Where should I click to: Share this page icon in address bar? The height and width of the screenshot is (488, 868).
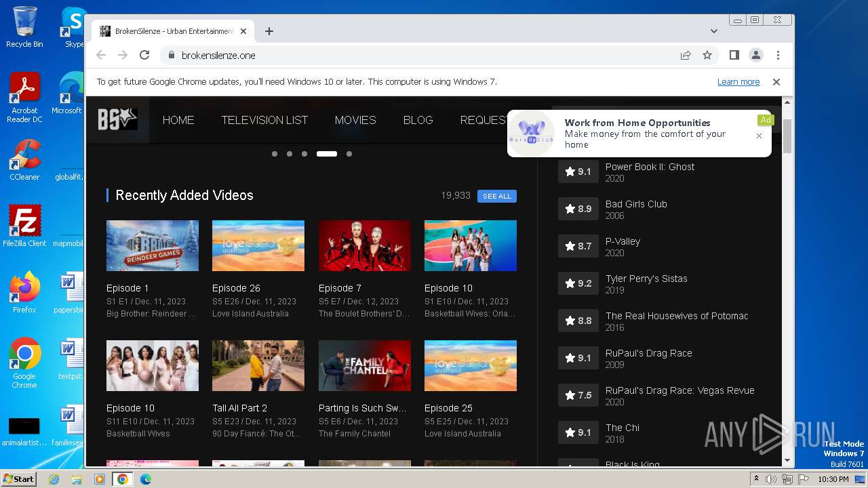[686, 55]
